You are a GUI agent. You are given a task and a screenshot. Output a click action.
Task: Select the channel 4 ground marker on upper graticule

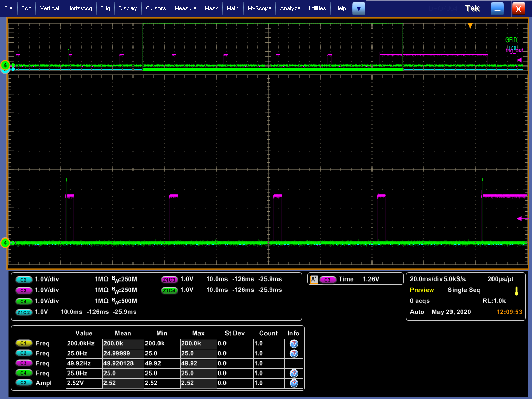tap(5, 65)
